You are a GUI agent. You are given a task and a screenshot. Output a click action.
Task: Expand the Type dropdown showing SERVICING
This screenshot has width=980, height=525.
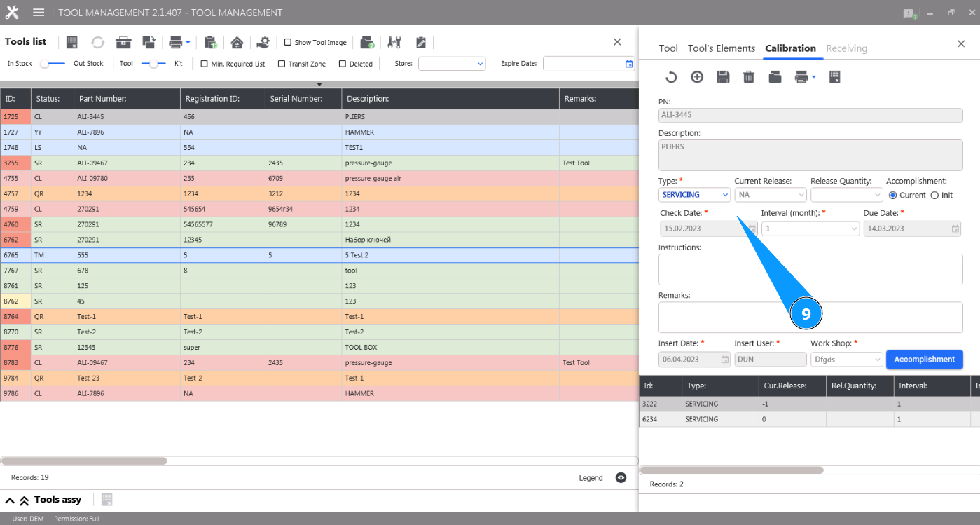point(694,195)
